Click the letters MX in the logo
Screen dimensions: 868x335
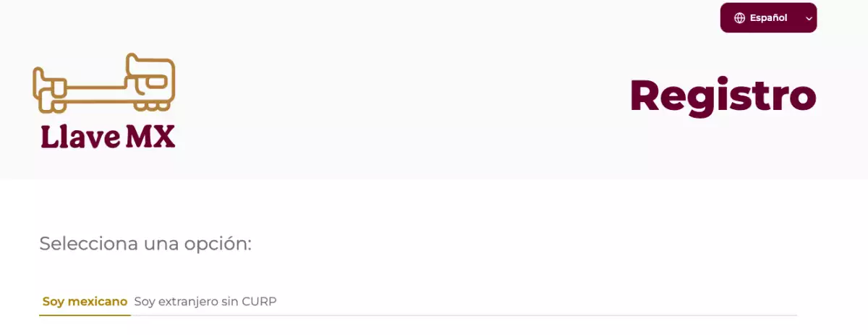pyautogui.click(x=150, y=137)
